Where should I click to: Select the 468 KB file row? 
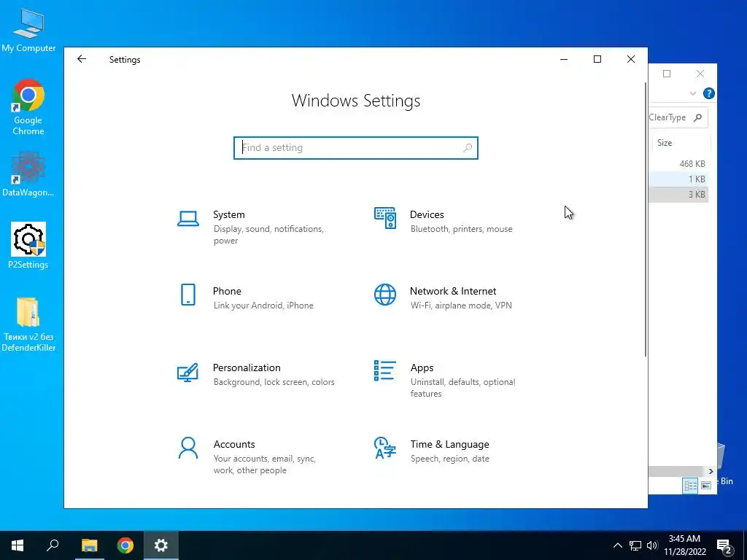pyautogui.click(x=678, y=163)
